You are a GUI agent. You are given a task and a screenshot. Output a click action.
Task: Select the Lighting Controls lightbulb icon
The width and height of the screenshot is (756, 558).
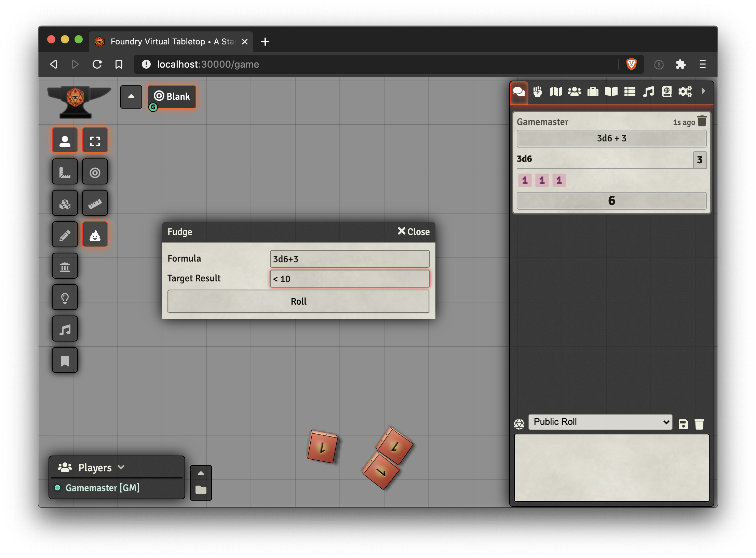coord(65,297)
